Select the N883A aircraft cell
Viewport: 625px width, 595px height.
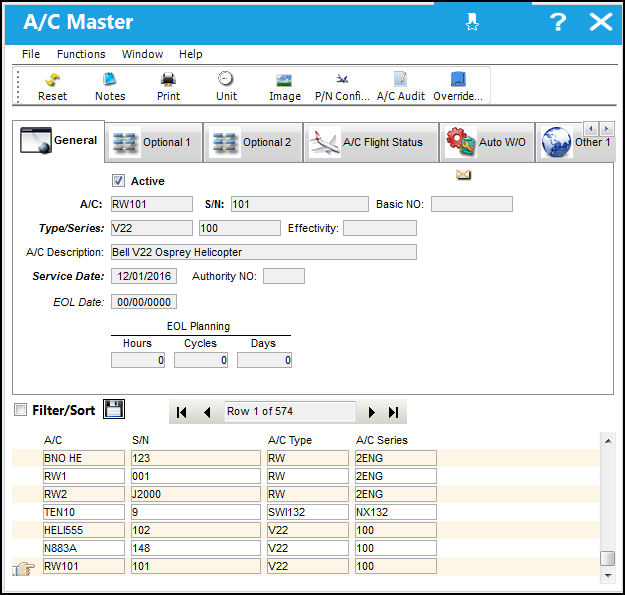point(84,548)
